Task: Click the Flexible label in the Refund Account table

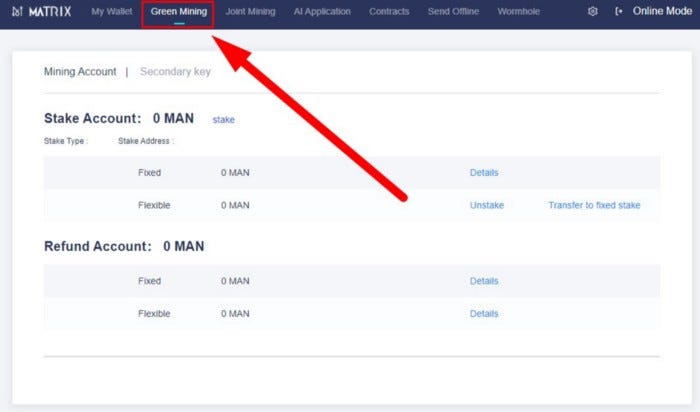Action: [154, 314]
